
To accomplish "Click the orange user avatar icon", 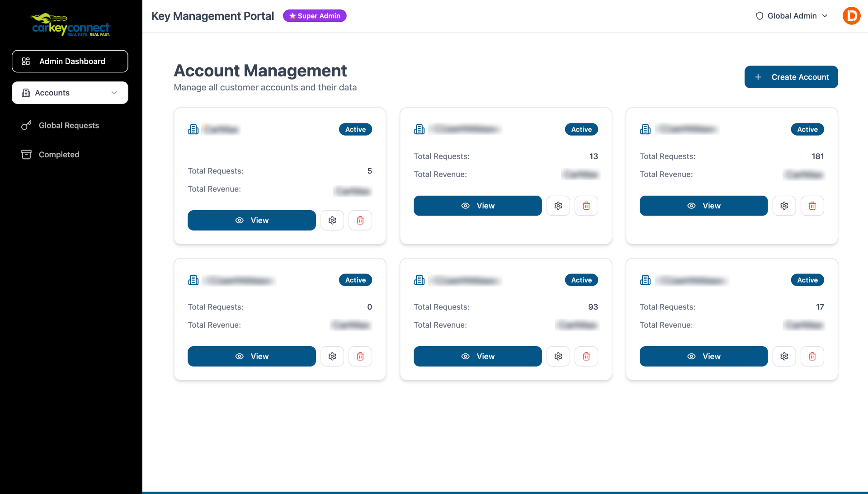I will (851, 16).
